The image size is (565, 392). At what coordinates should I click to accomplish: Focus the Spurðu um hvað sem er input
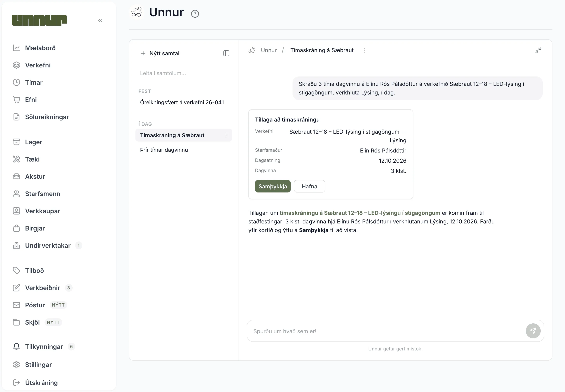386,331
